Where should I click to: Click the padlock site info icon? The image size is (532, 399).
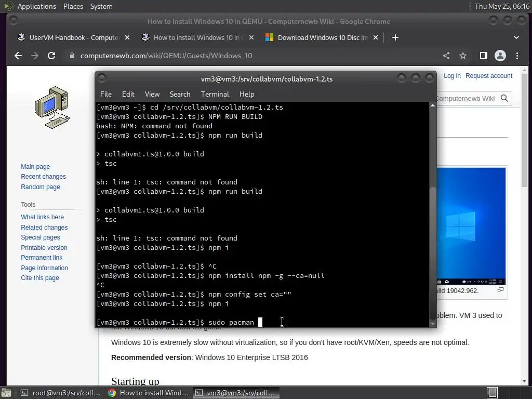(72, 56)
